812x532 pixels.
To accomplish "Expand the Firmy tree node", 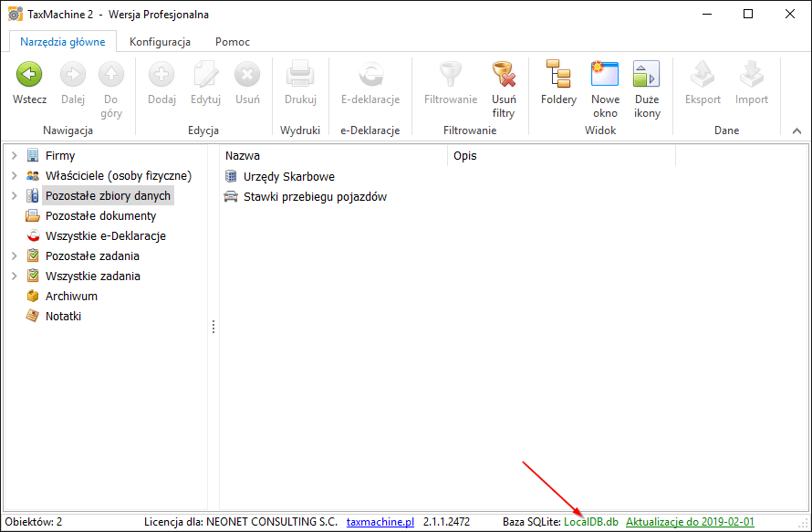I will click(x=14, y=156).
